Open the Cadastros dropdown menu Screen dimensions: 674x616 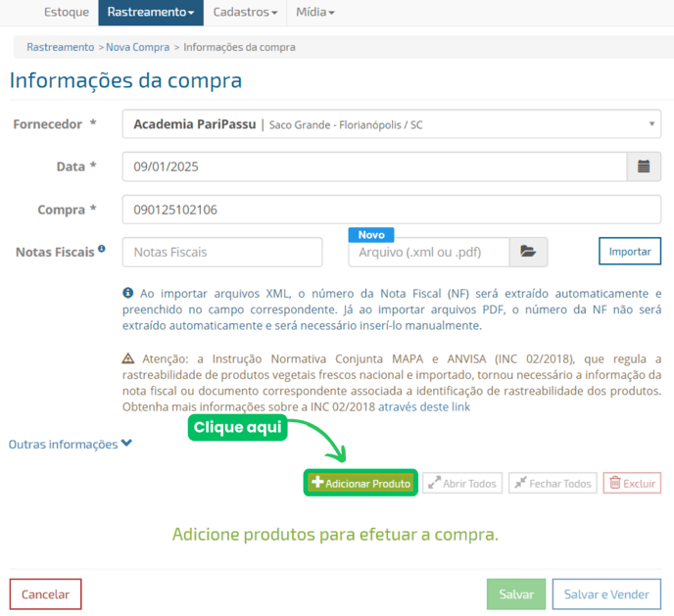(245, 12)
